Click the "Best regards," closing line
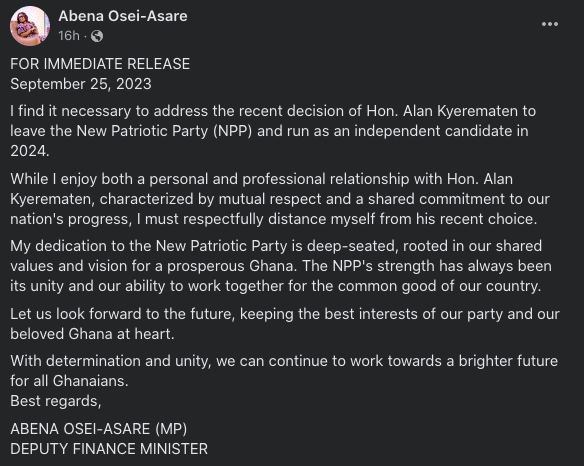584x466 pixels. click(x=56, y=401)
